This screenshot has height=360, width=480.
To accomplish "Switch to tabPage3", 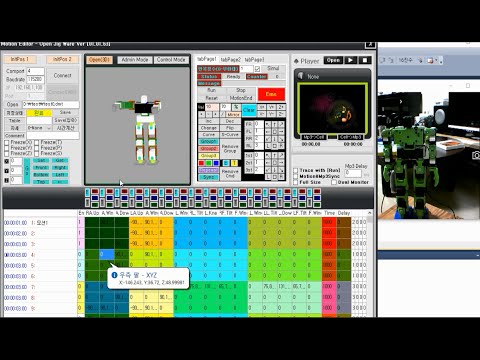I will tap(254, 59).
